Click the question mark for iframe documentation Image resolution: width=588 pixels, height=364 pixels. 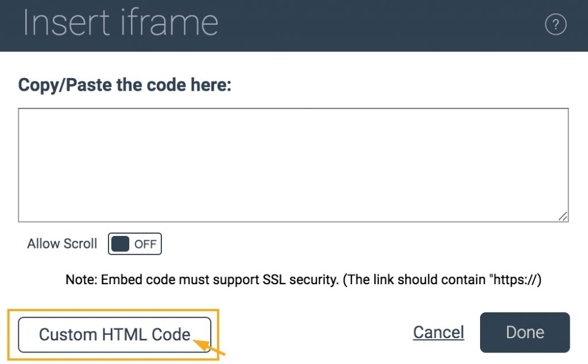tap(555, 25)
